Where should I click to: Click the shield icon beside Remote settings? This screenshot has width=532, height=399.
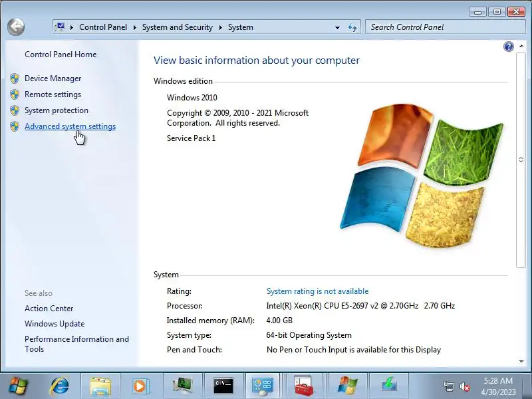[x=15, y=94]
